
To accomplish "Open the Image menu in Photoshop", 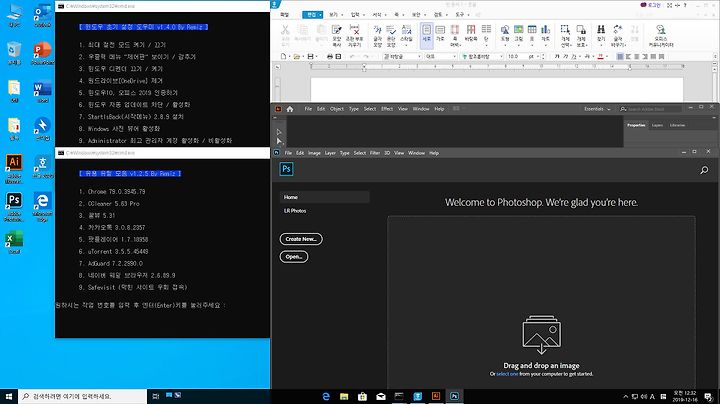I will 314,153.
